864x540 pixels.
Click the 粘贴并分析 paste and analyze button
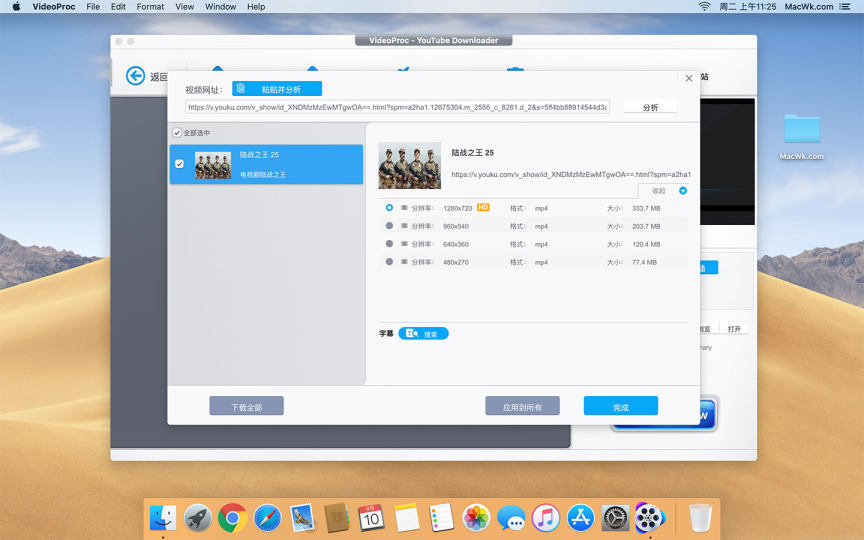pos(277,89)
